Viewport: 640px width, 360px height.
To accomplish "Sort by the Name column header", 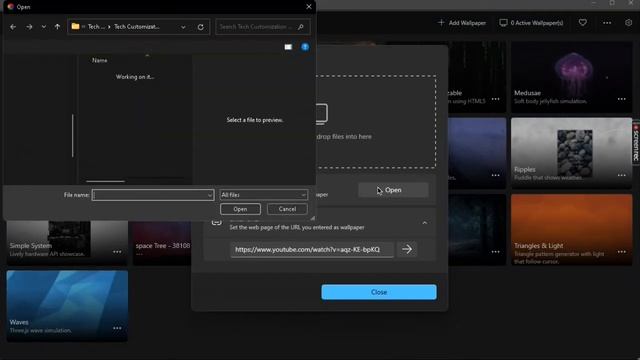I will click(x=100, y=60).
